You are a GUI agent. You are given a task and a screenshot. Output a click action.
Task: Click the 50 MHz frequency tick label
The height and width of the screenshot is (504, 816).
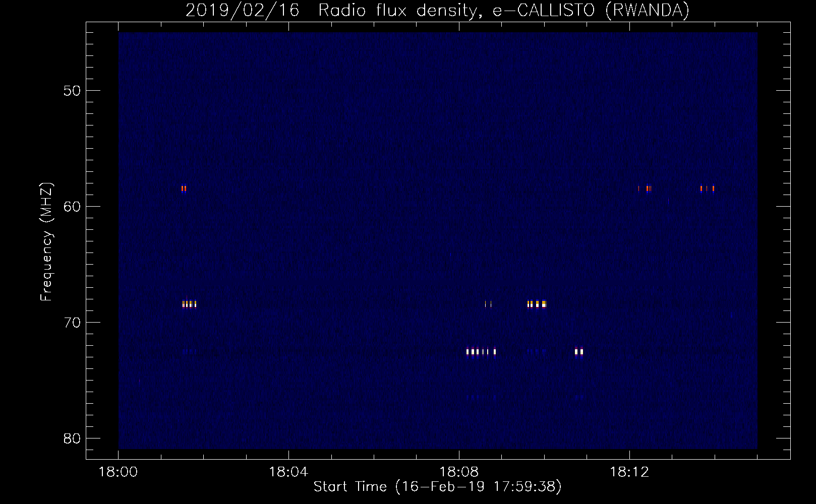tap(72, 91)
